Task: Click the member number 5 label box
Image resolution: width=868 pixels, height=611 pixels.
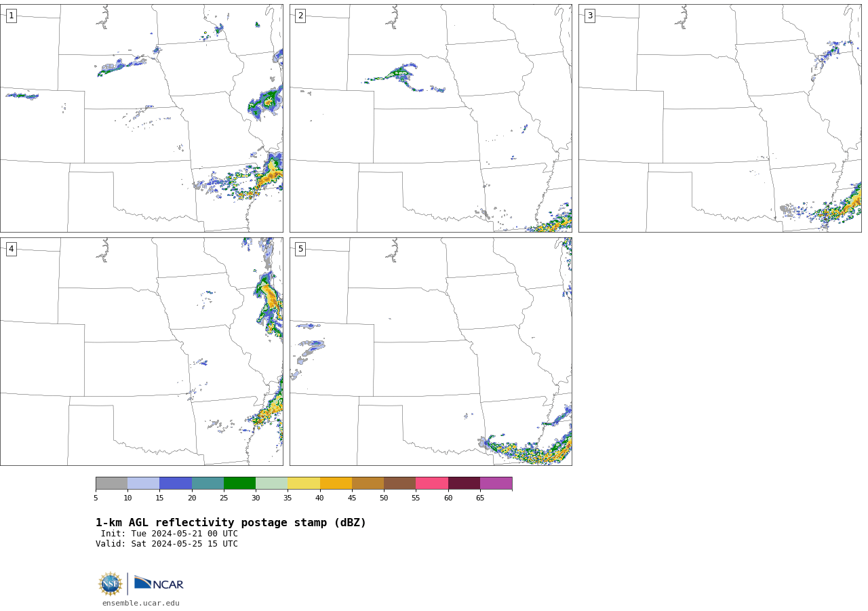Action: tap(300, 249)
